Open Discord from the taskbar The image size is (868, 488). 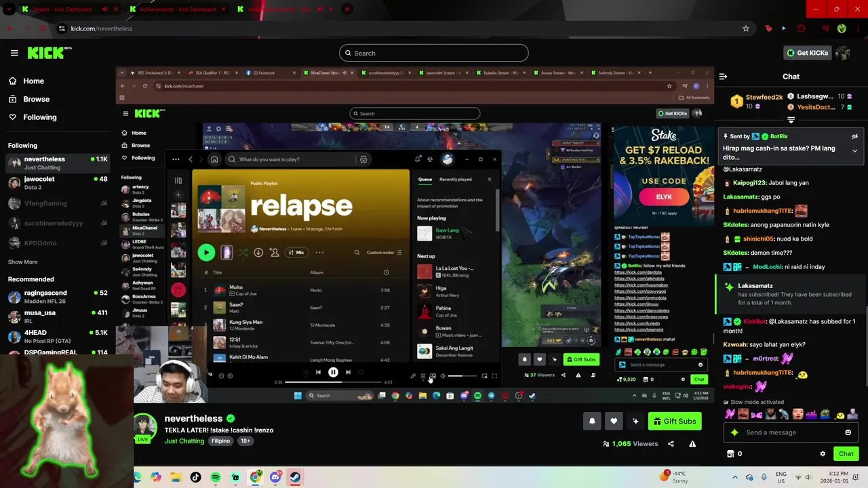pos(275,477)
